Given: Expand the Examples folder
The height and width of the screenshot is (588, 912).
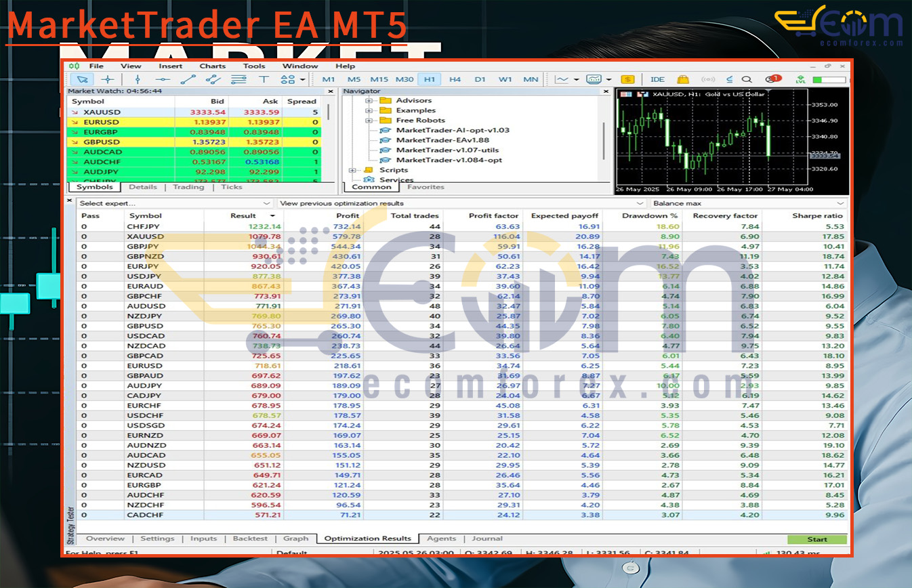Looking at the screenshot, I should (x=369, y=110).
